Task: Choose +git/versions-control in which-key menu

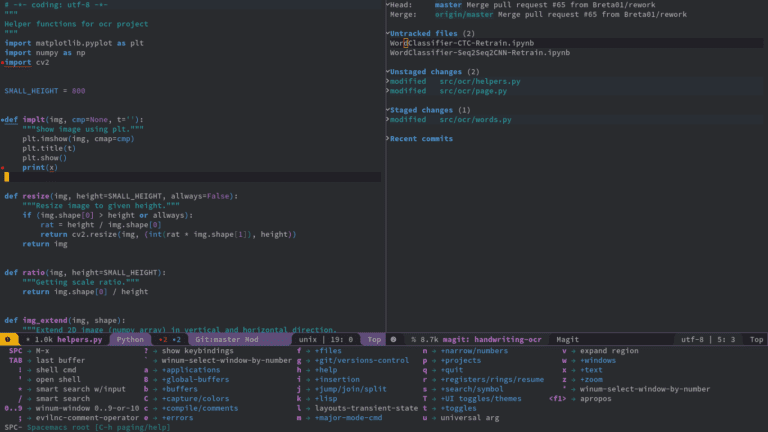Action: (360, 360)
